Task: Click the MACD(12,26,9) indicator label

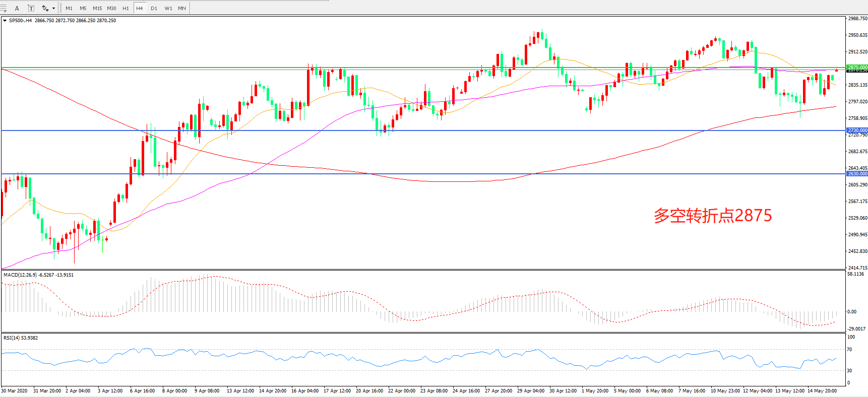Action: coord(20,275)
